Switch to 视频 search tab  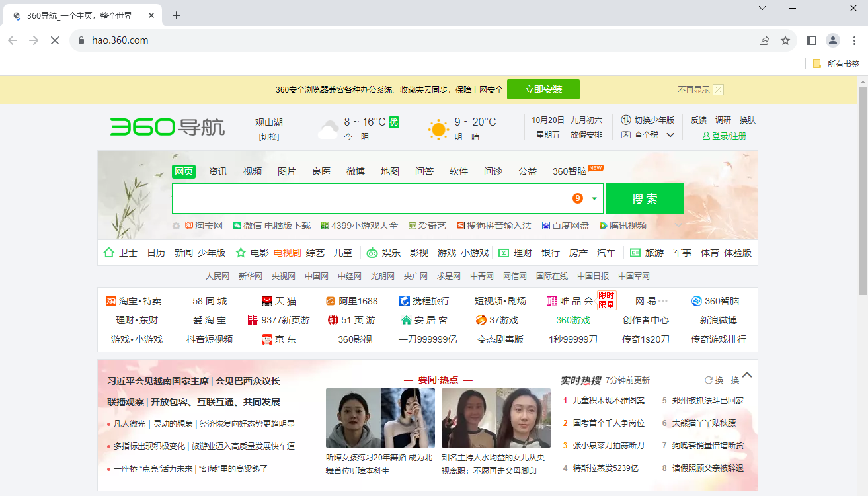click(x=253, y=171)
